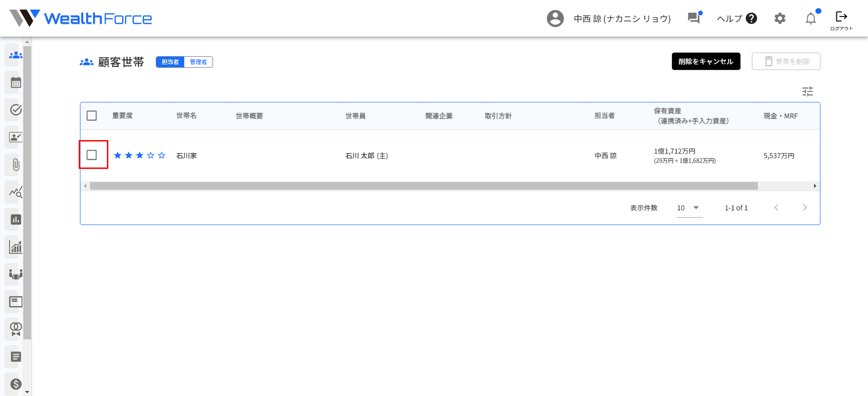
Task: Open the chat messages icon
Action: (x=694, y=18)
